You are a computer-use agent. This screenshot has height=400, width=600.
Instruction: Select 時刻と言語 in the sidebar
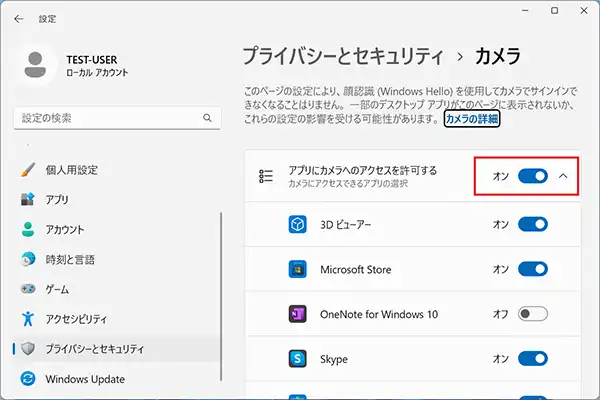(117, 259)
